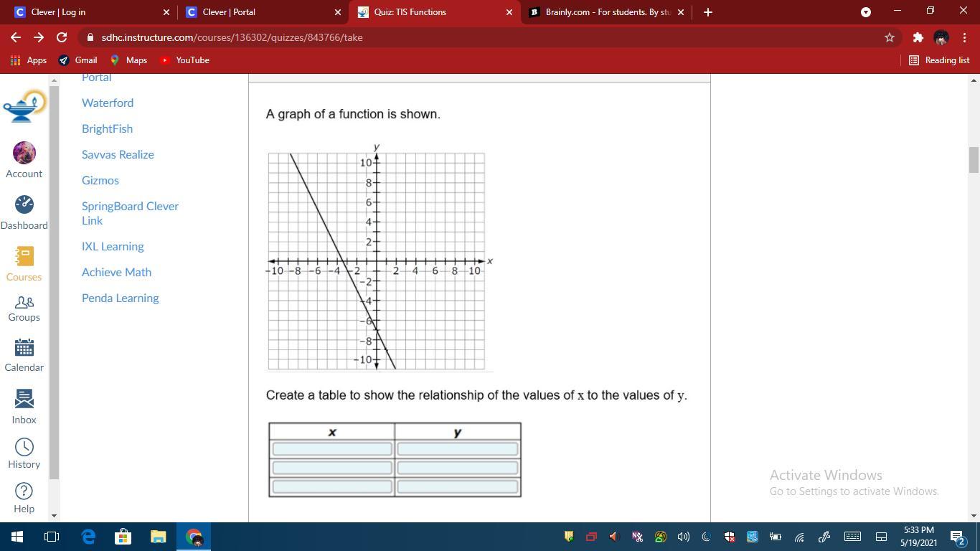Open the Penda Learning link
This screenshot has height=551, width=980.
tap(121, 298)
